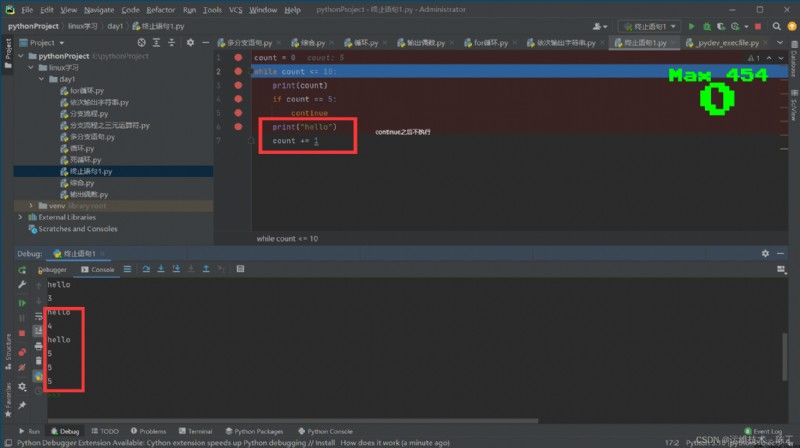Image resolution: width=800 pixels, height=448 pixels.
Task: Toggle breakpoint on line 5
Action: pyautogui.click(x=238, y=113)
